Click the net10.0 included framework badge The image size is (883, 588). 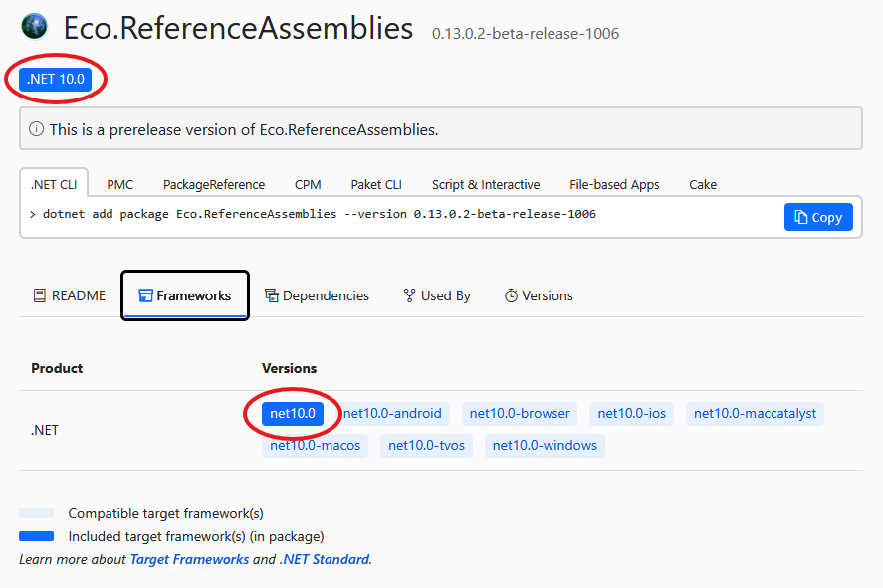(x=293, y=414)
